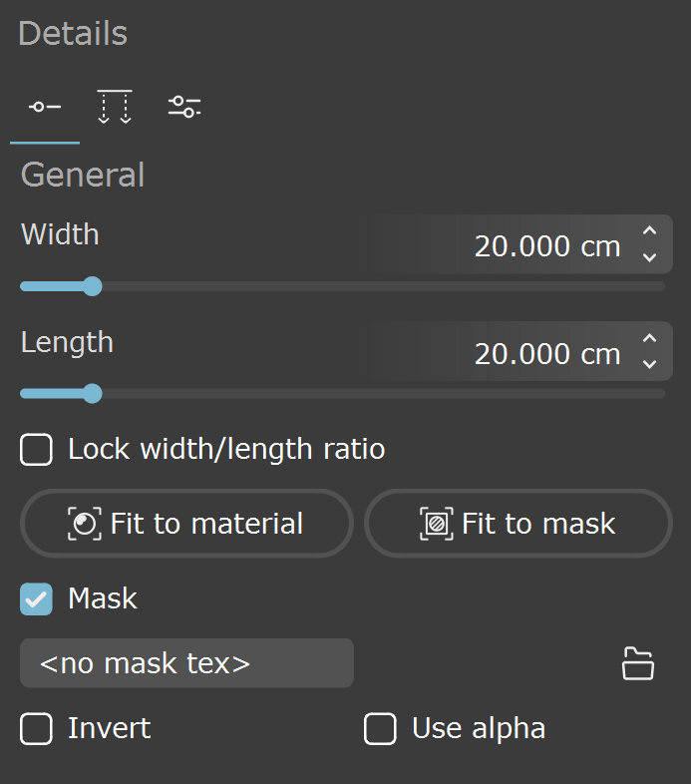Increase Length with the up arrow
Screen dimensions: 691x784
(649, 338)
